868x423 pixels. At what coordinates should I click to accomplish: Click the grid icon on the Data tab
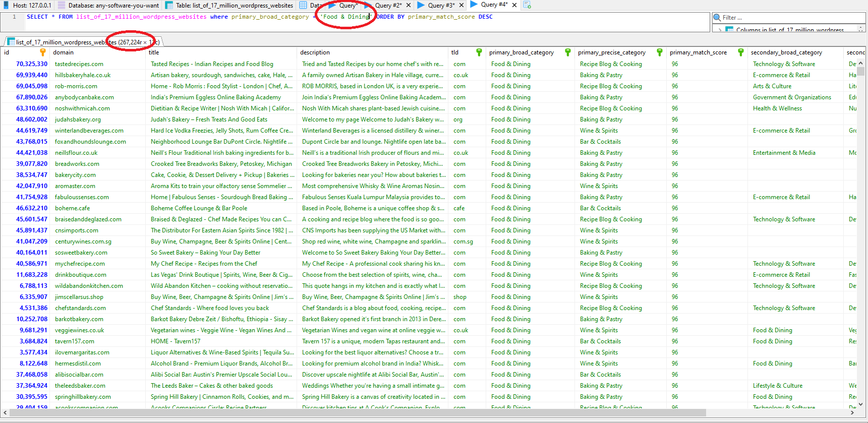coord(303,5)
